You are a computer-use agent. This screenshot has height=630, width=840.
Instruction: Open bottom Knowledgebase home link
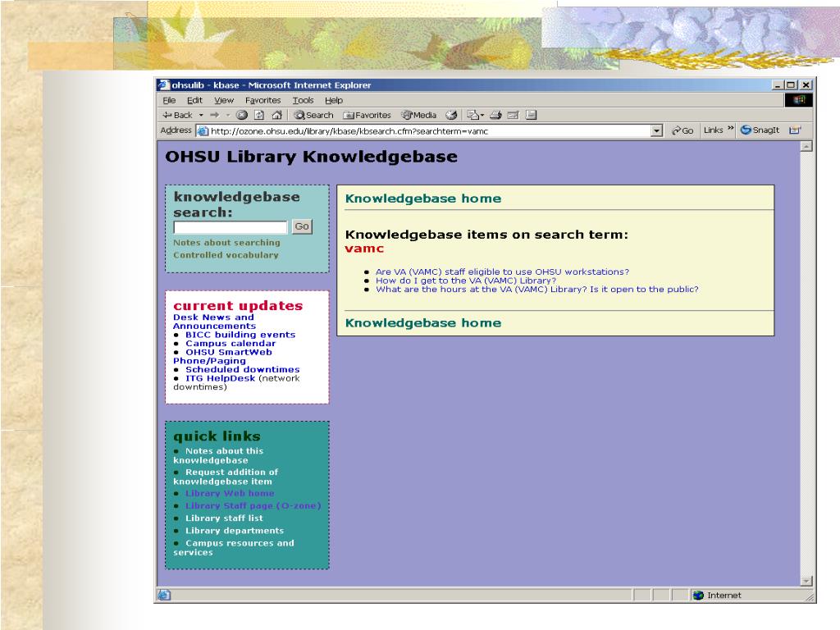(423, 323)
